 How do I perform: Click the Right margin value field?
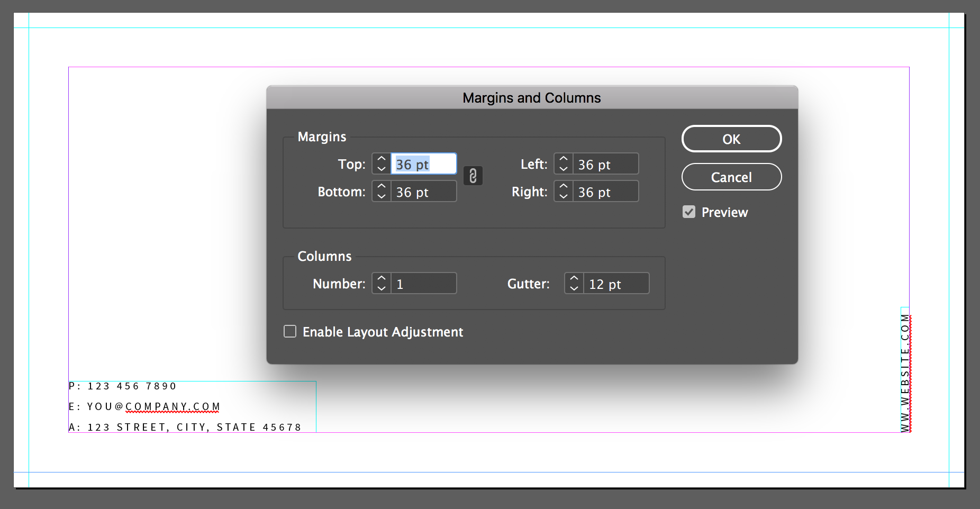coord(605,192)
